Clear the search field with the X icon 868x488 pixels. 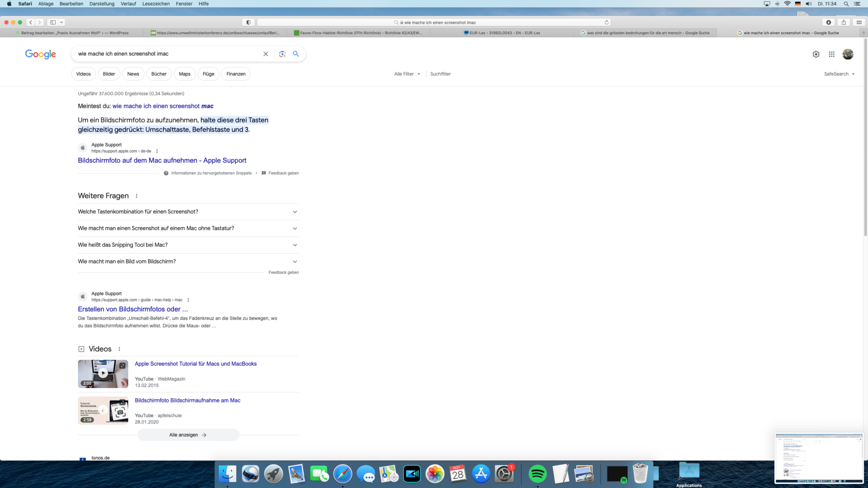(x=266, y=54)
